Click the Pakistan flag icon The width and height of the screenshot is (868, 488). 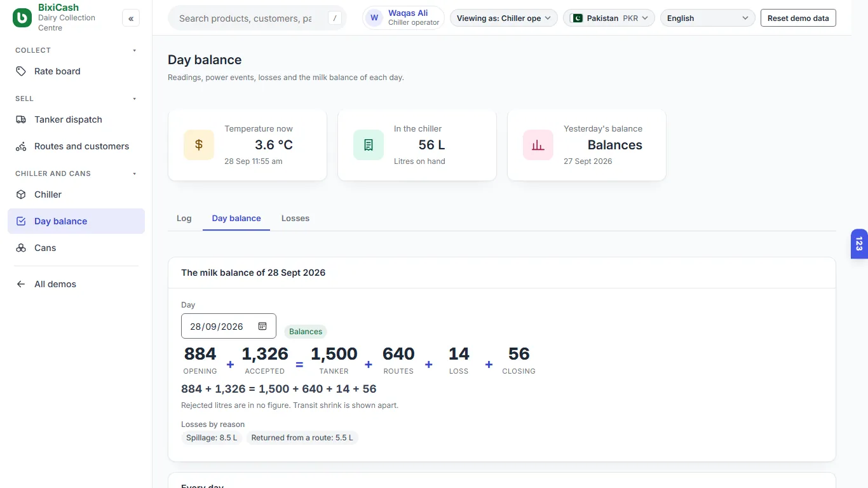tap(577, 18)
